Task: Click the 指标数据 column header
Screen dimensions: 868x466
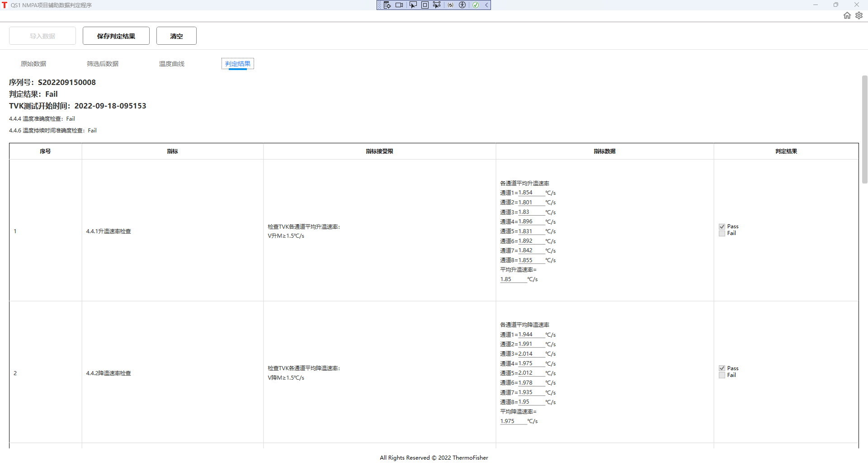Action: (604, 151)
